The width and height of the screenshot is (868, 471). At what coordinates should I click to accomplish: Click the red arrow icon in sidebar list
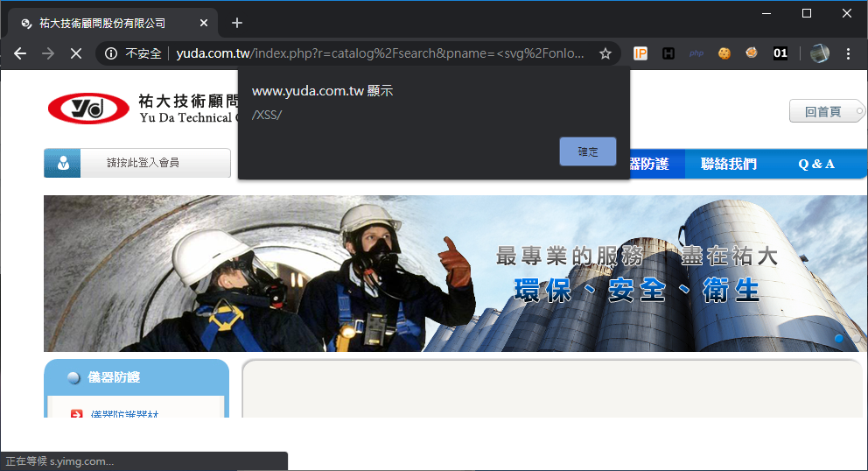(76, 413)
